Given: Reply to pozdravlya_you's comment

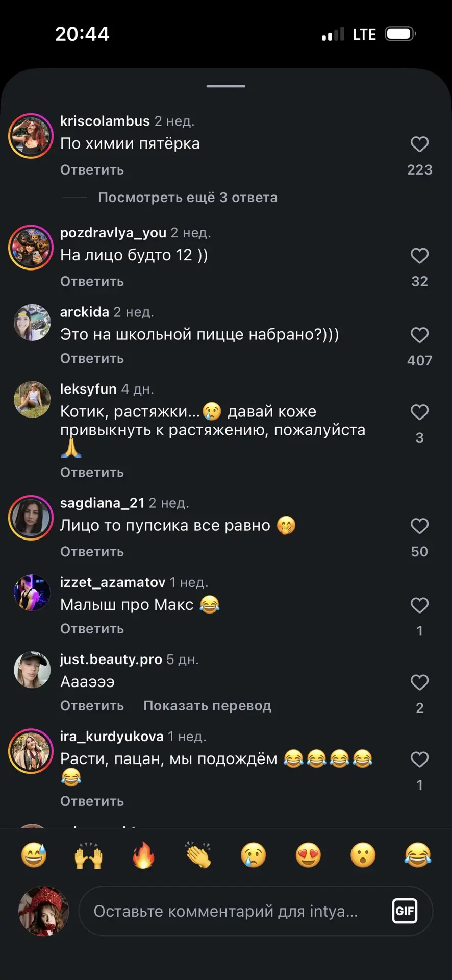Looking at the screenshot, I should (x=92, y=282).
